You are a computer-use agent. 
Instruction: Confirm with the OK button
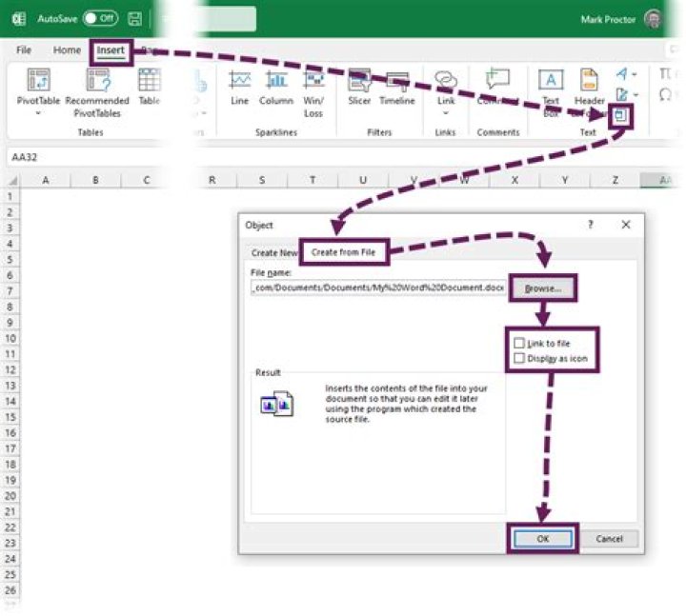543,539
